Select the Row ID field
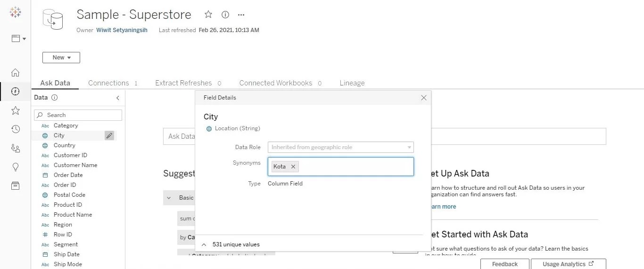Image resolution: width=644 pixels, height=269 pixels. click(63, 235)
